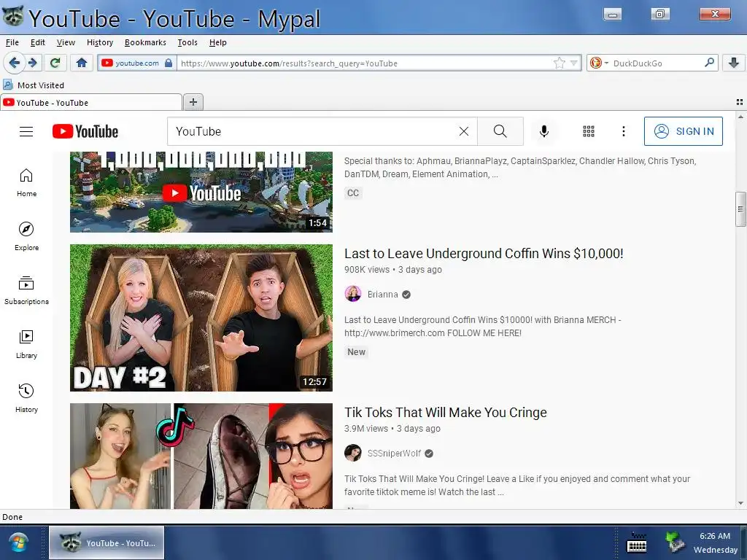Select the YouTube - YouTube browser tab
This screenshot has height=560, width=747.
coord(91,102)
